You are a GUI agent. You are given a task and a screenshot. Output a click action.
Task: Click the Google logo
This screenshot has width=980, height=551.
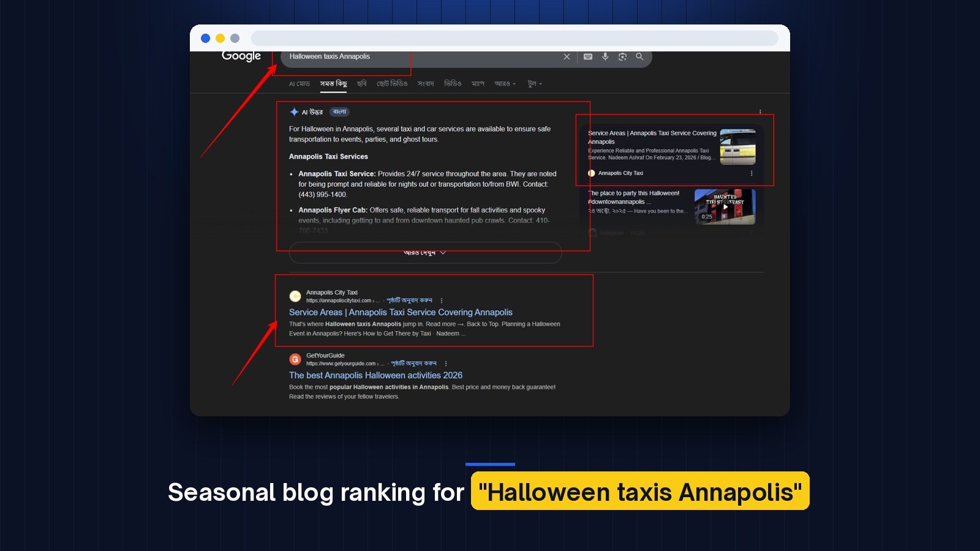[241, 56]
